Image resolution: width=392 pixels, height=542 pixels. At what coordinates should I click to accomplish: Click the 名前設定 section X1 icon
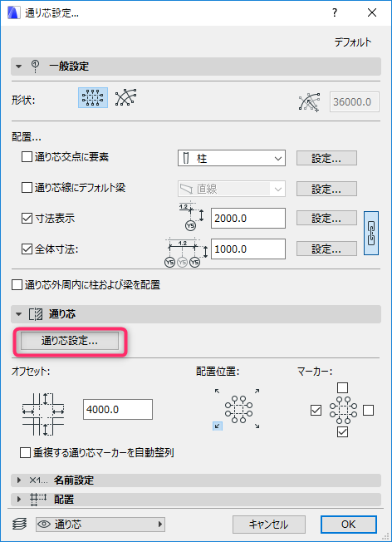pyautogui.click(x=38, y=480)
